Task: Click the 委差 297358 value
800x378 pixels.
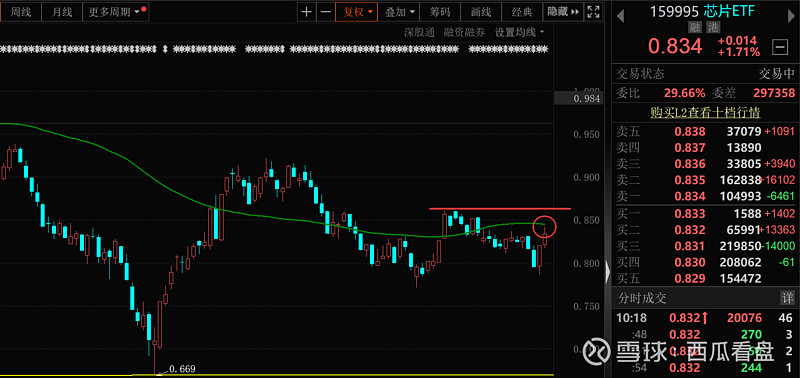Action: click(x=774, y=93)
